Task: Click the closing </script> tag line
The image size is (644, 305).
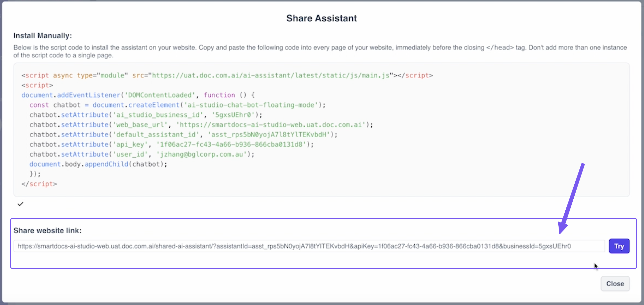Action: click(x=39, y=184)
